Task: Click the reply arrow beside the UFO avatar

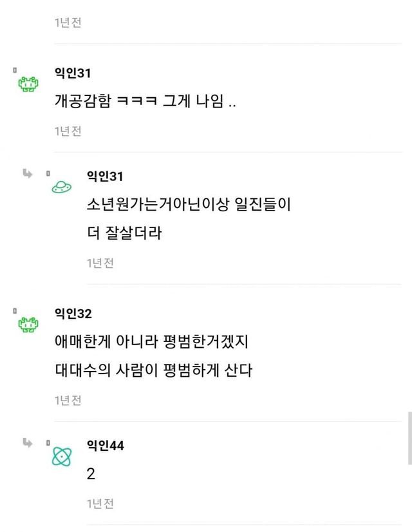Action: tap(28, 173)
